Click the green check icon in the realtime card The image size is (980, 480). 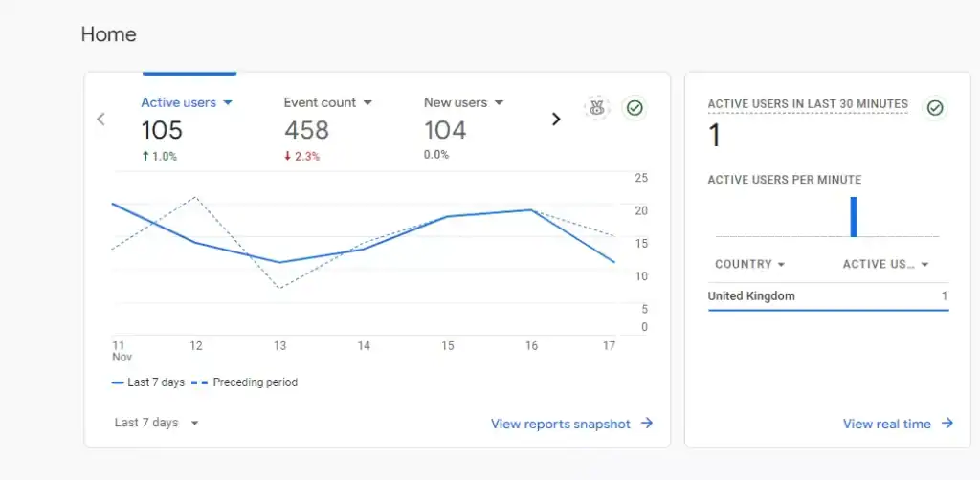click(935, 108)
